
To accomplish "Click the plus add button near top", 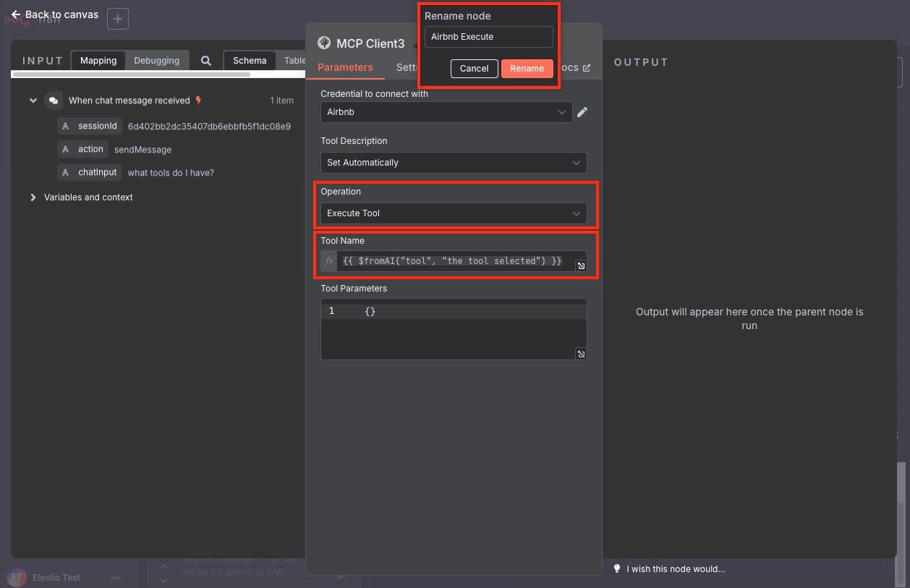I will click(x=118, y=19).
